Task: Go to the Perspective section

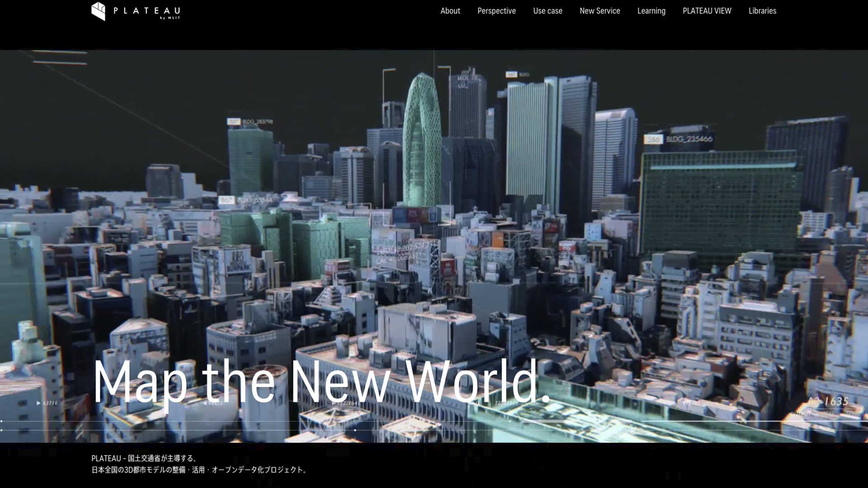Action: point(496,11)
